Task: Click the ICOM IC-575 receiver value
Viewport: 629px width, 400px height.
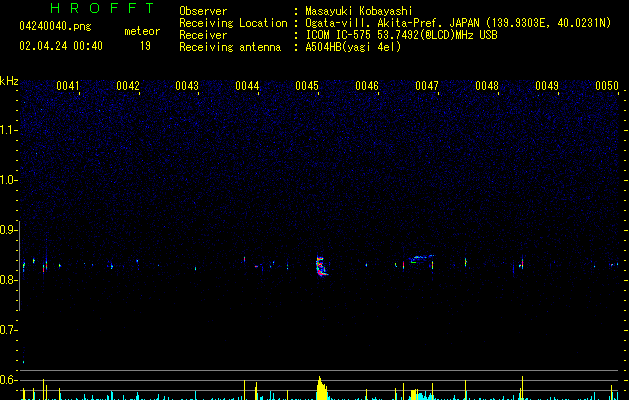Action: (401, 35)
